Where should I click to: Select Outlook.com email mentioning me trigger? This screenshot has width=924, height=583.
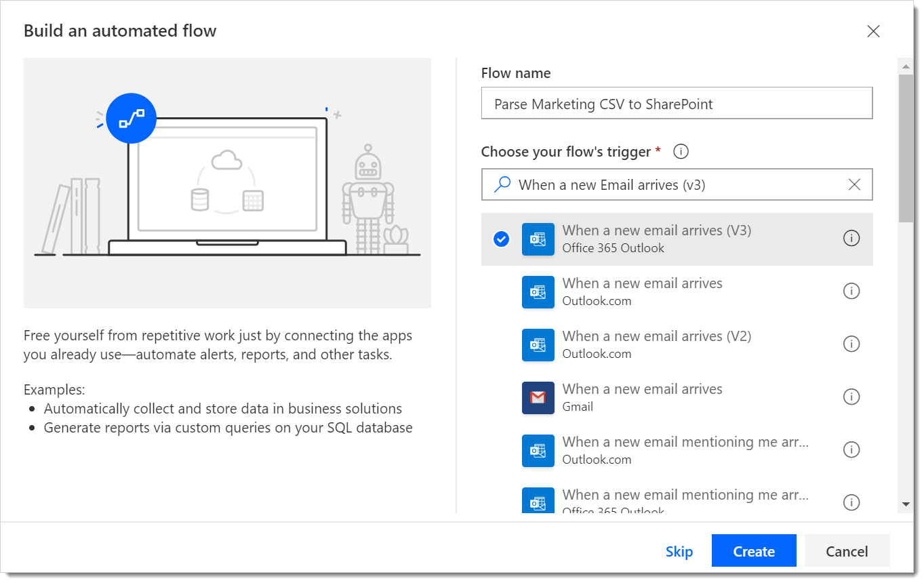(677, 450)
